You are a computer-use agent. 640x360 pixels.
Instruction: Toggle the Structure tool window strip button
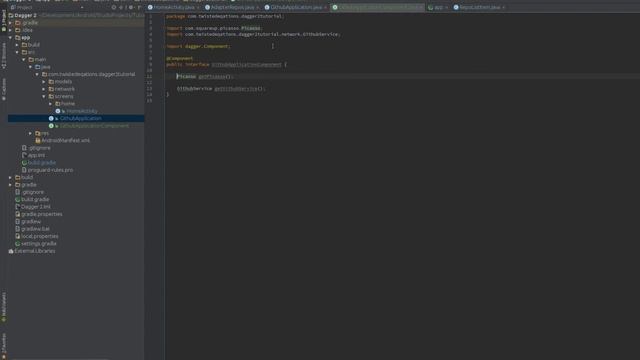pos(4,56)
